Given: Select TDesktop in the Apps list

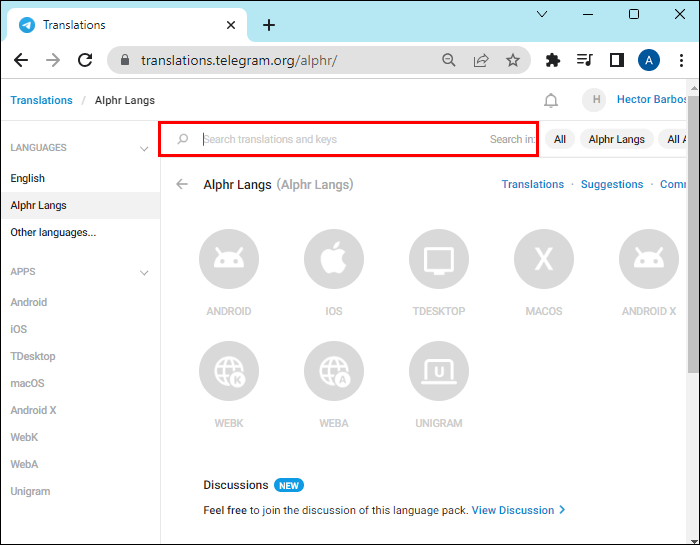Looking at the screenshot, I should point(33,356).
